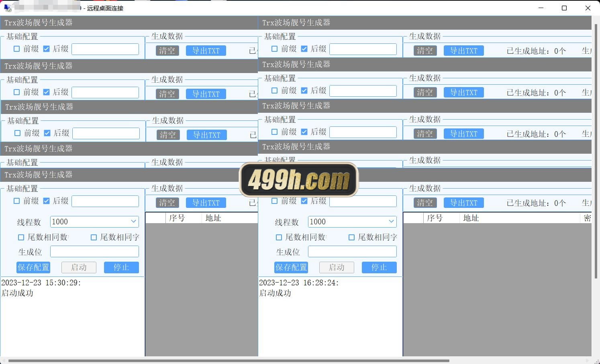Tick 尾数相同数 in the 16:28:24 log window
Image resolution: width=600 pixels, height=364 pixels.
279,237
